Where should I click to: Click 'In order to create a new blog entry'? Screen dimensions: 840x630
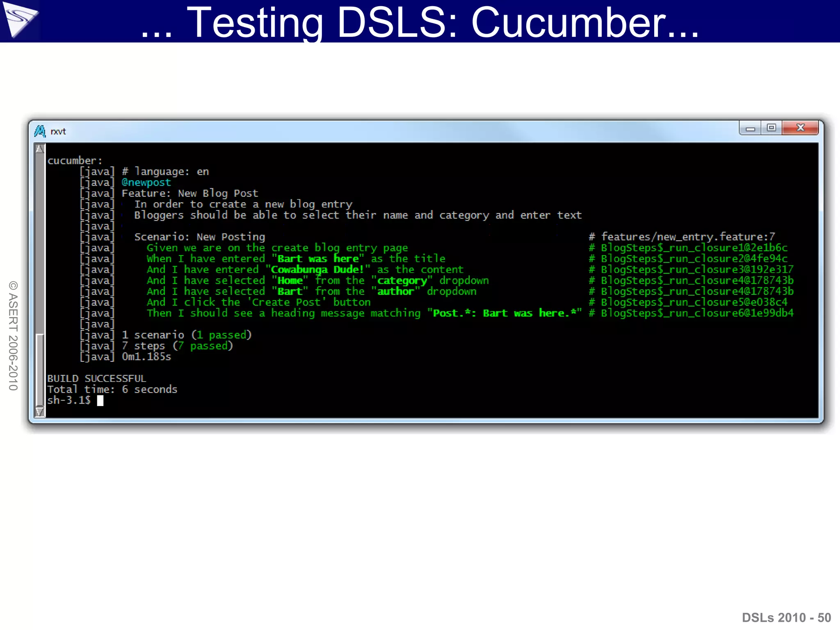pos(243,204)
